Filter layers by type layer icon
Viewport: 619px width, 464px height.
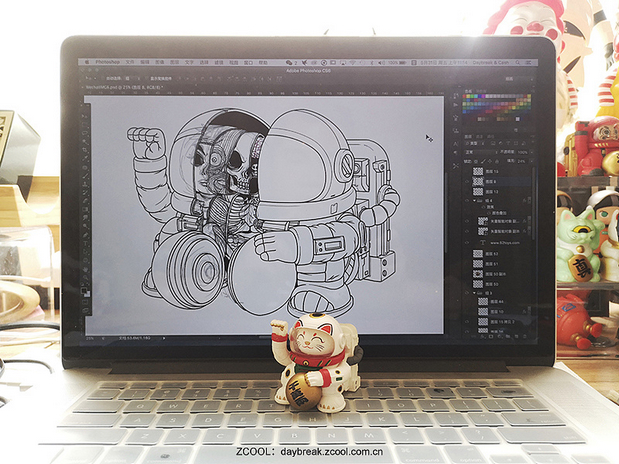[506, 143]
